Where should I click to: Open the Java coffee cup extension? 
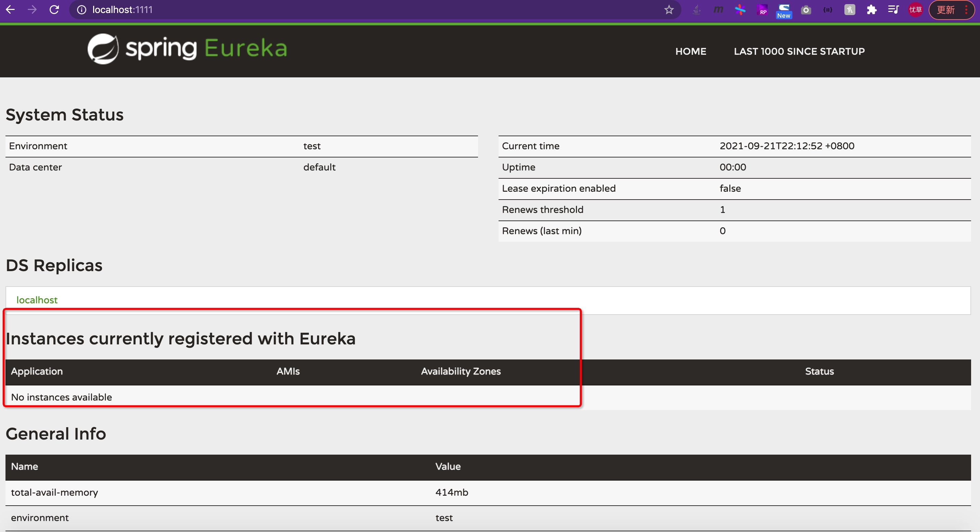point(696,10)
